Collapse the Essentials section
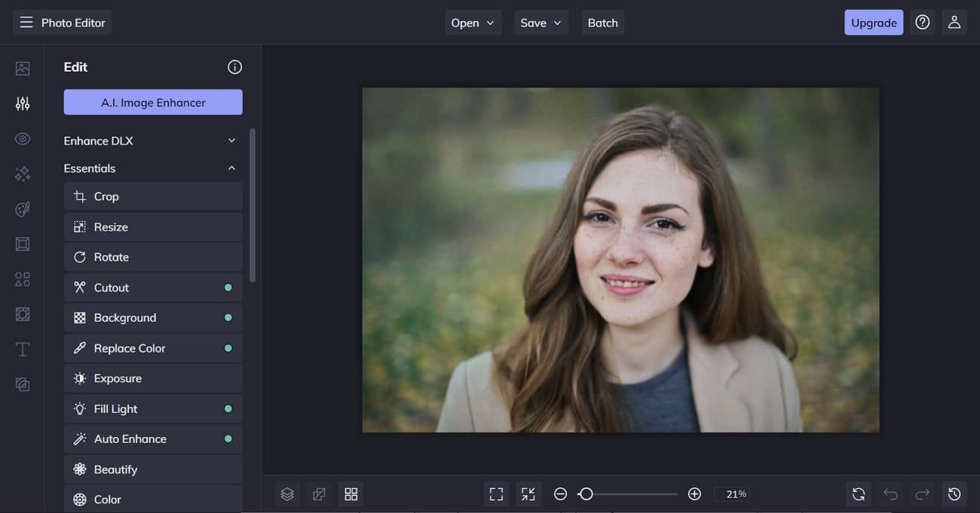This screenshot has width=980, height=513. pyautogui.click(x=152, y=168)
